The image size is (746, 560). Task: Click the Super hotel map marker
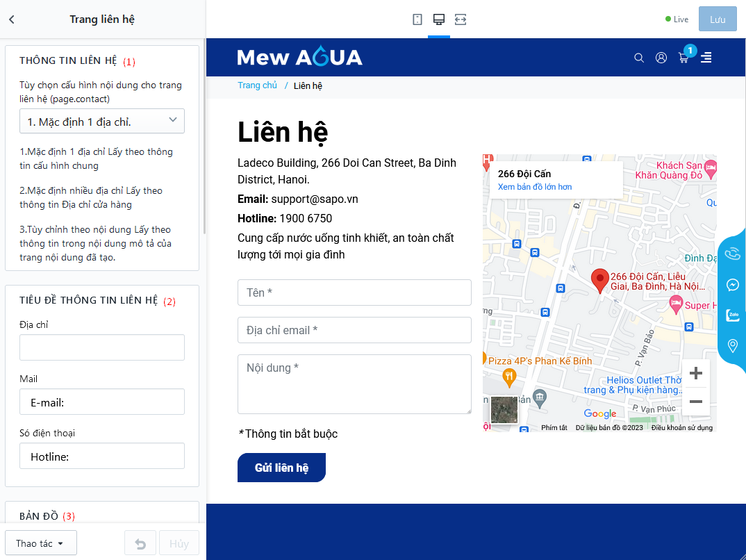[676, 304]
